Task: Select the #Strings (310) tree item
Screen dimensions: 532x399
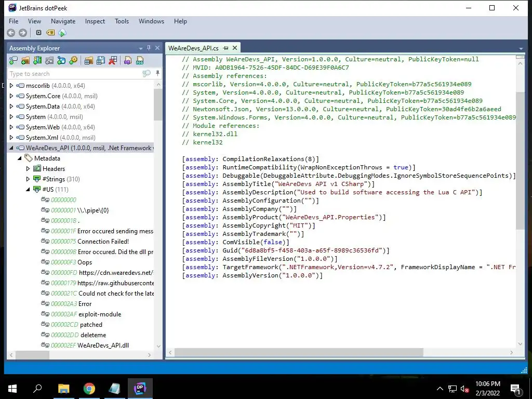Action: [61, 179]
